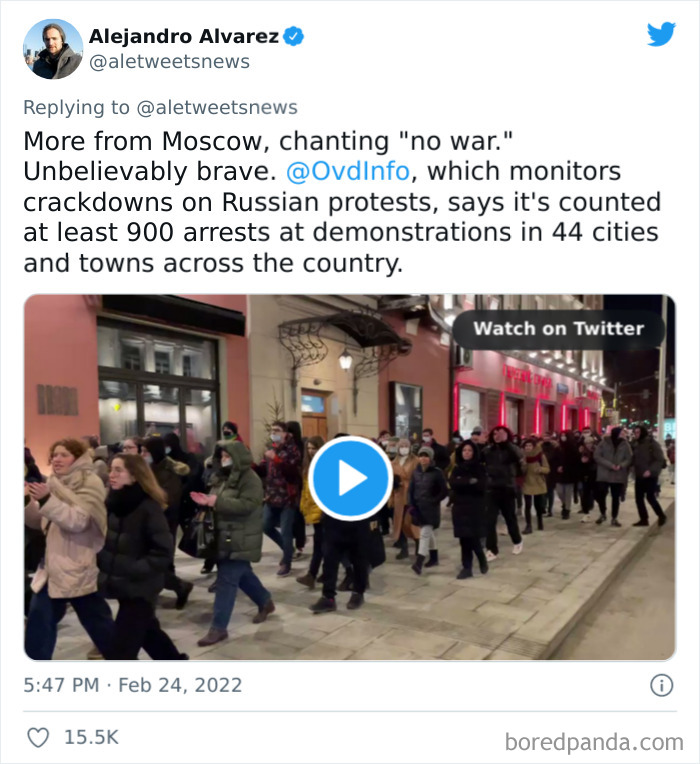The height and width of the screenshot is (764, 700).
Task: Open the tweet timestamp 5:47 PM
Action: 61,685
